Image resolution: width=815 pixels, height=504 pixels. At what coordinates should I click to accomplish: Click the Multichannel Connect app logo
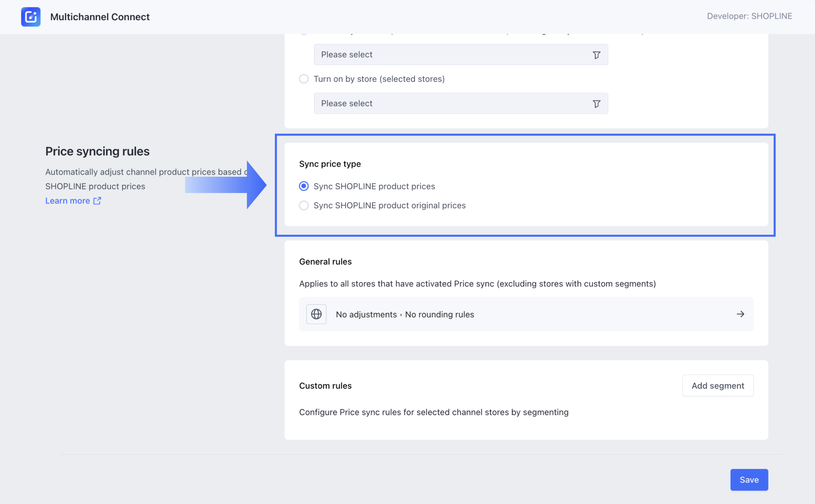pos(31,17)
